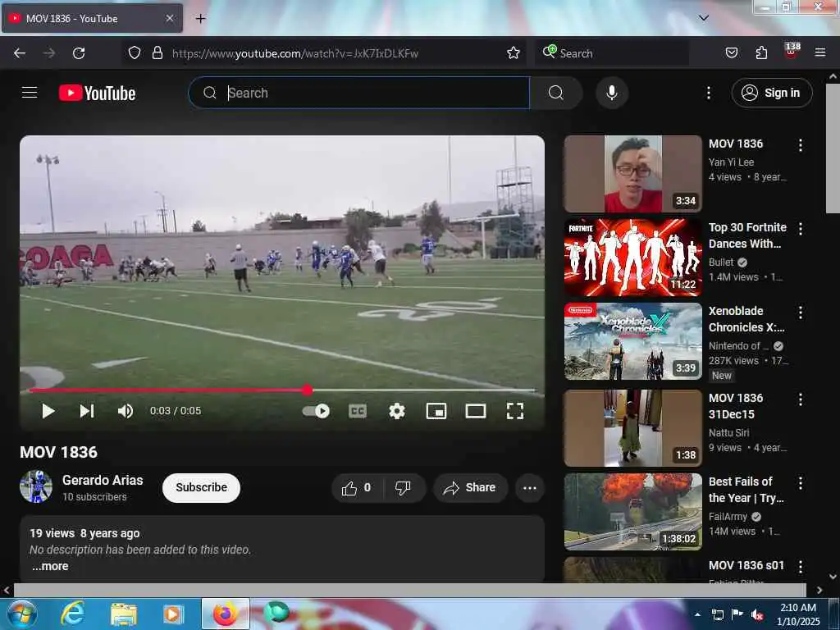
Task: Enter fullscreen mode
Action: click(x=515, y=411)
